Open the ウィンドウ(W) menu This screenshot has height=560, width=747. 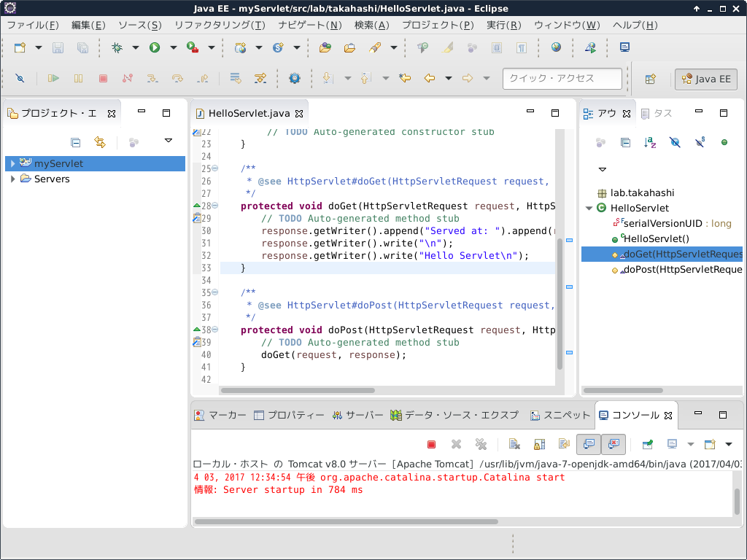(567, 26)
